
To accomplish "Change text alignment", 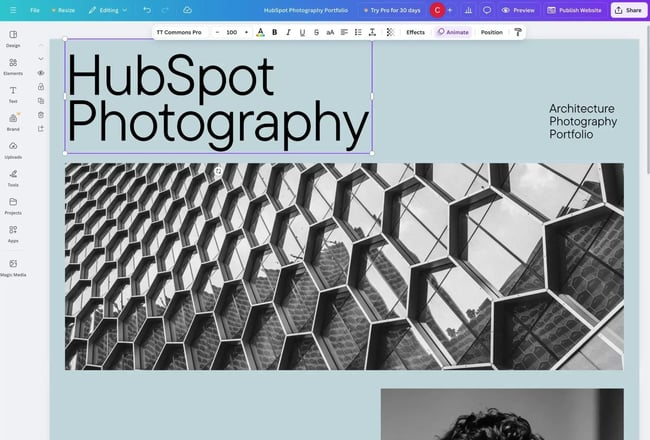I will click(344, 32).
